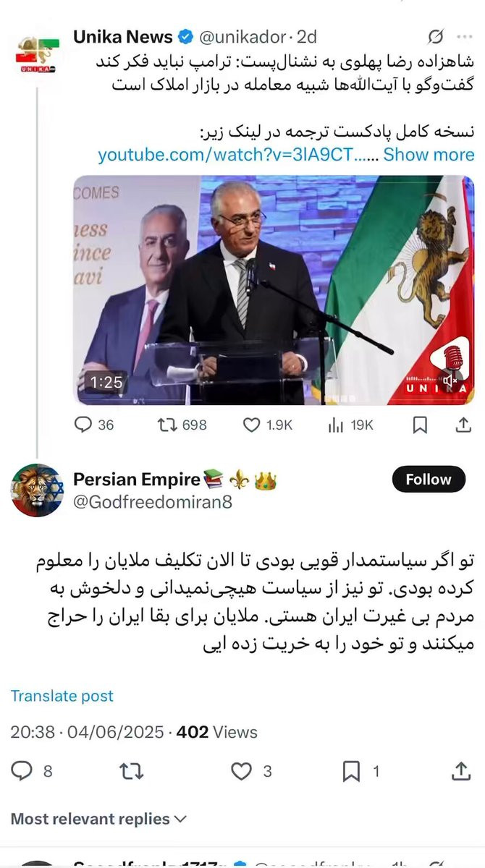The image size is (485, 868).
Task: Open the Grok icon on Unika News post
Action: 436,36
